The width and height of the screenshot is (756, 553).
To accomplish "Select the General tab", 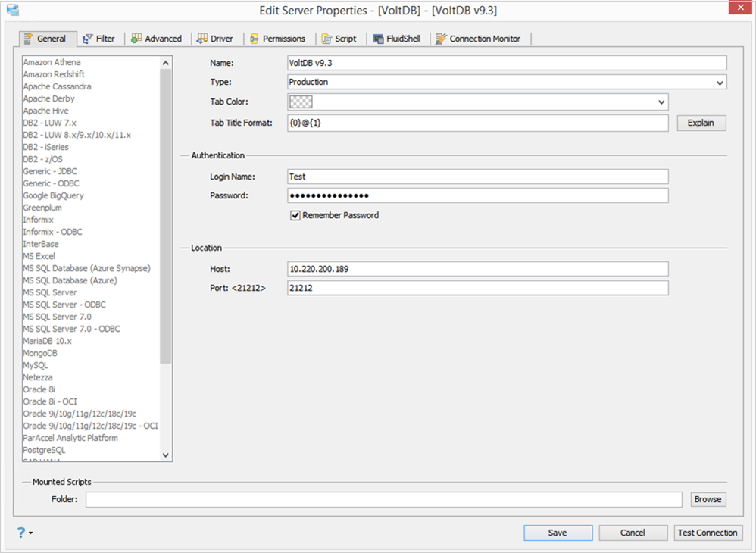I will pos(48,39).
